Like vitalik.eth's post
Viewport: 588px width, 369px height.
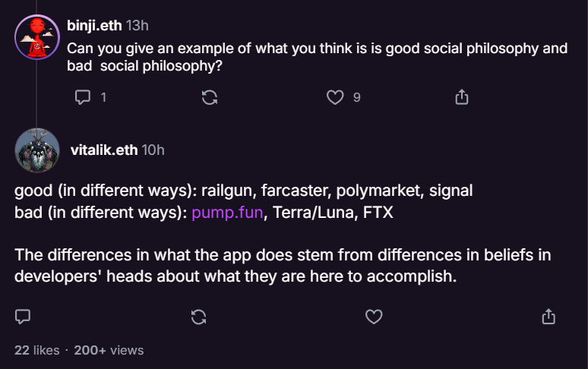point(374,317)
